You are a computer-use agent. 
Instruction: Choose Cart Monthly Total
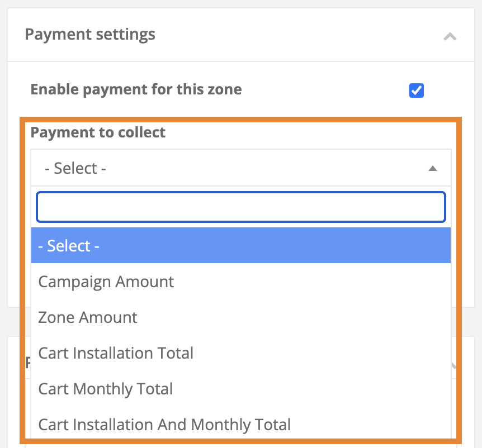click(106, 389)
